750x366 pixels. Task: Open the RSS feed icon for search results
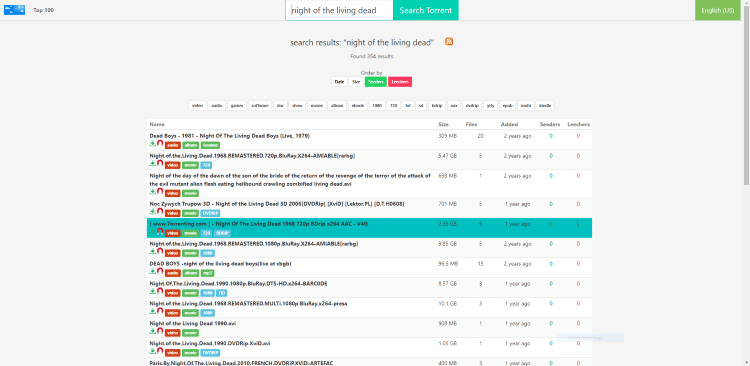point(449,42)
